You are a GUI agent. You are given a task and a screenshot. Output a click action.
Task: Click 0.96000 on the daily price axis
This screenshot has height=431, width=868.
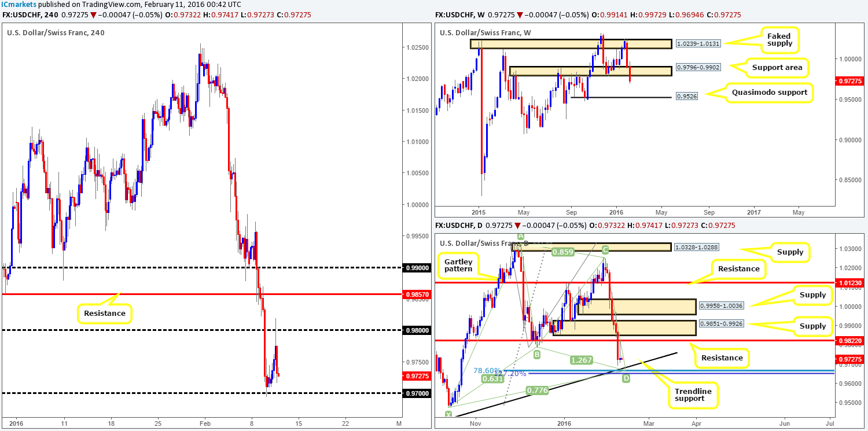[x=849, y=384]
